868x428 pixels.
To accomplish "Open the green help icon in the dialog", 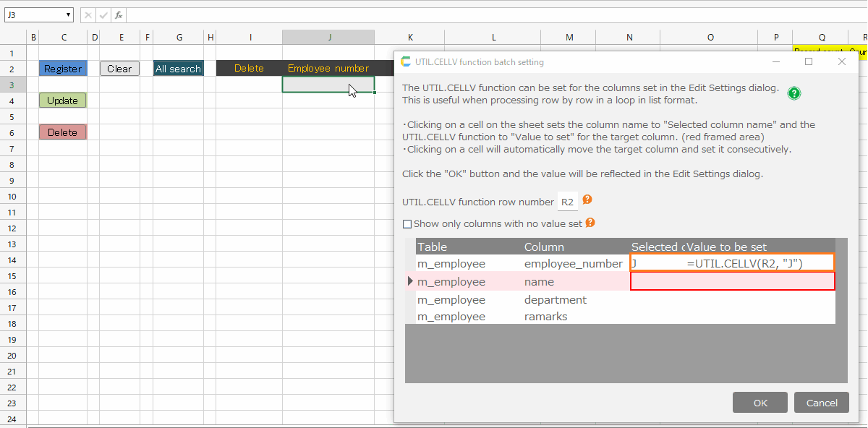I will (x=794, y=93).
